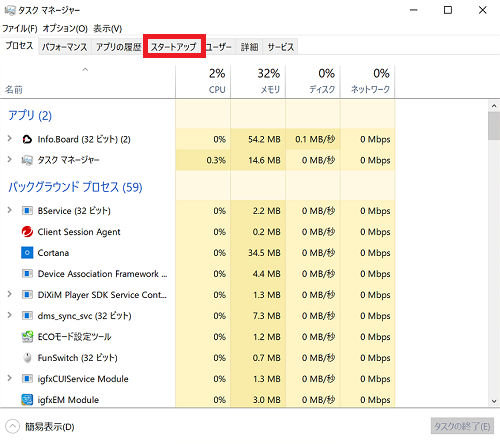
Task: Click the 簡易表示(D) label
Action: tap(50, 427)
